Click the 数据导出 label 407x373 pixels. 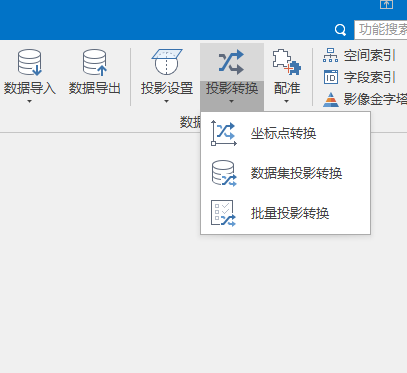(x=95, y=88)
